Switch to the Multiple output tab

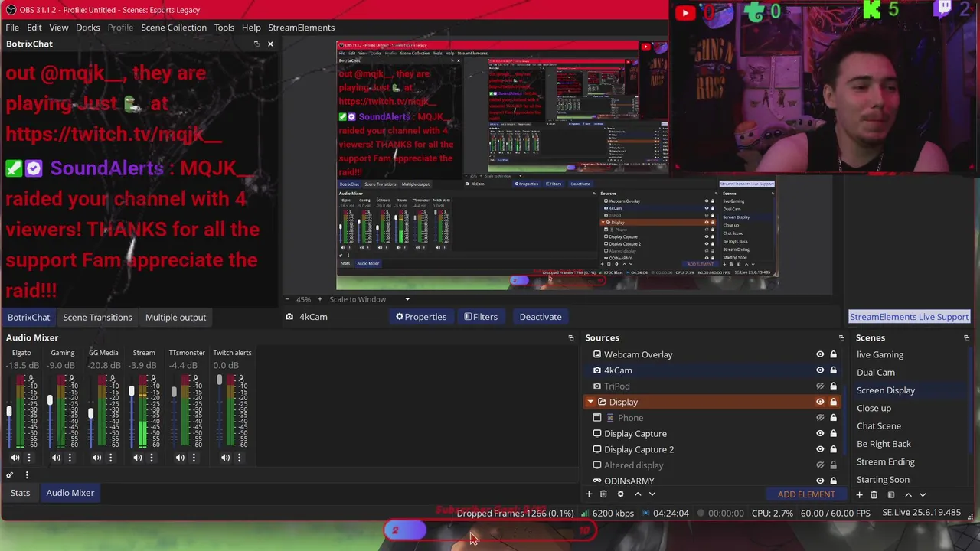[175, 317]
